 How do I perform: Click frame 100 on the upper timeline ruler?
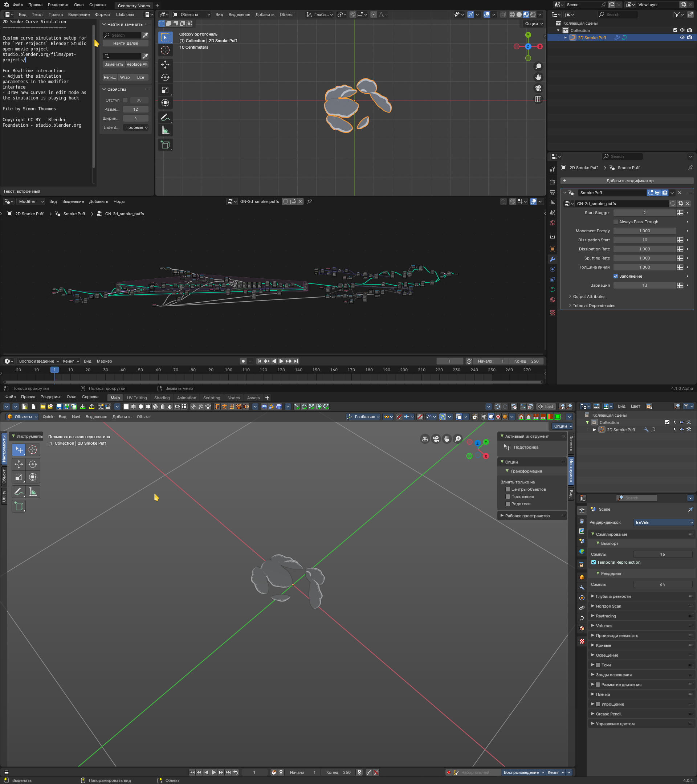pyautogui.click(x=228, y=370)
